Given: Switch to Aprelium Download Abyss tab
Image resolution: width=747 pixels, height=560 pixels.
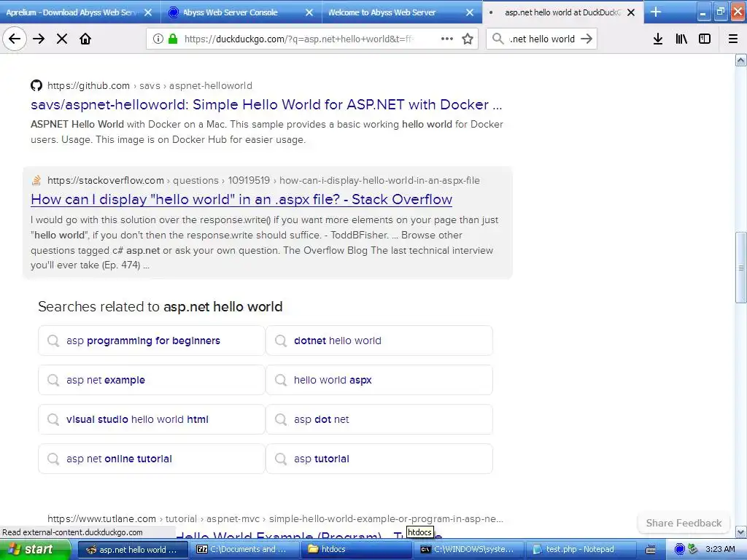Looking at the screenshot, I should point(71,12).
